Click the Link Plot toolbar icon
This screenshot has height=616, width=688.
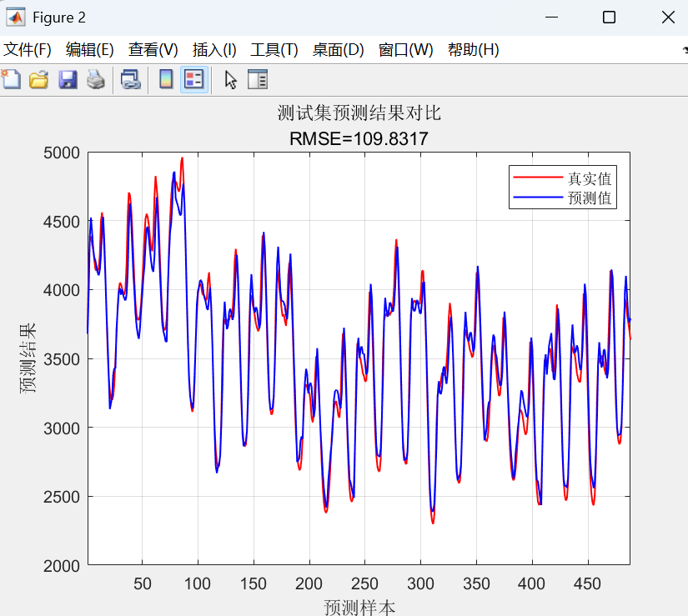131,80
